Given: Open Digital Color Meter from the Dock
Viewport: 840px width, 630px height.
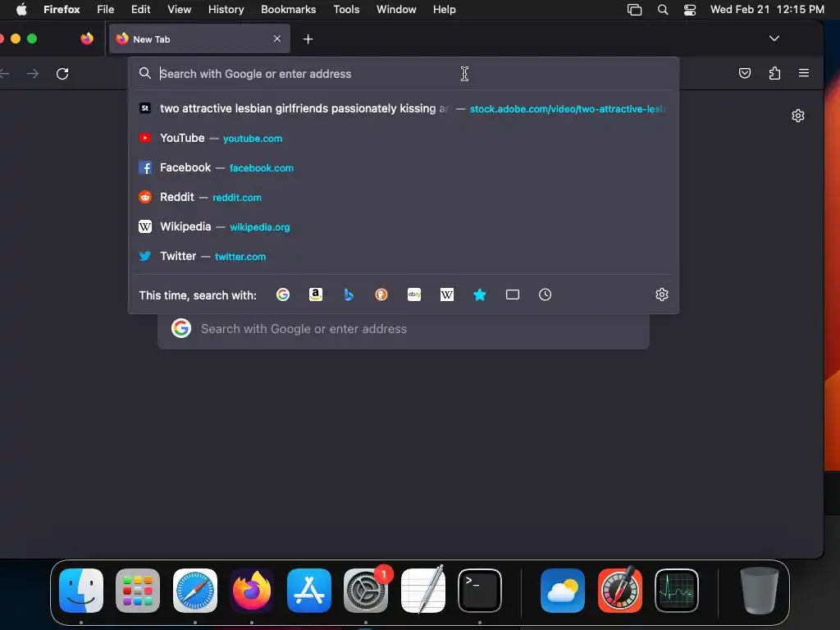Looking at the screenshot, I should click(620, 591).
